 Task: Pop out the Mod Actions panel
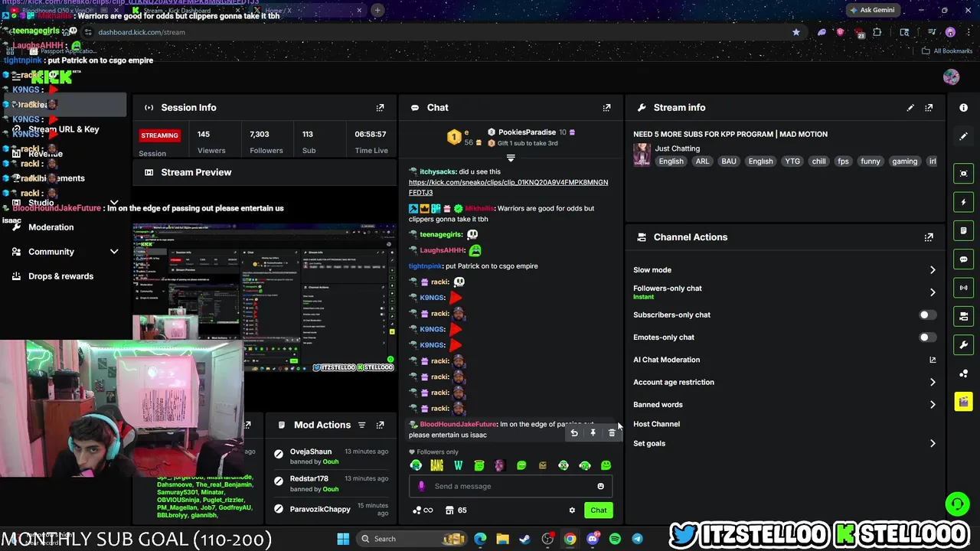(380, 425)
